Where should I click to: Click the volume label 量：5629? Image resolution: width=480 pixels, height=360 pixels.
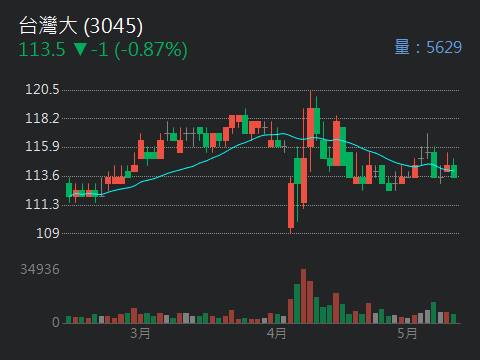pyautogui.click(x=428, y=47)
